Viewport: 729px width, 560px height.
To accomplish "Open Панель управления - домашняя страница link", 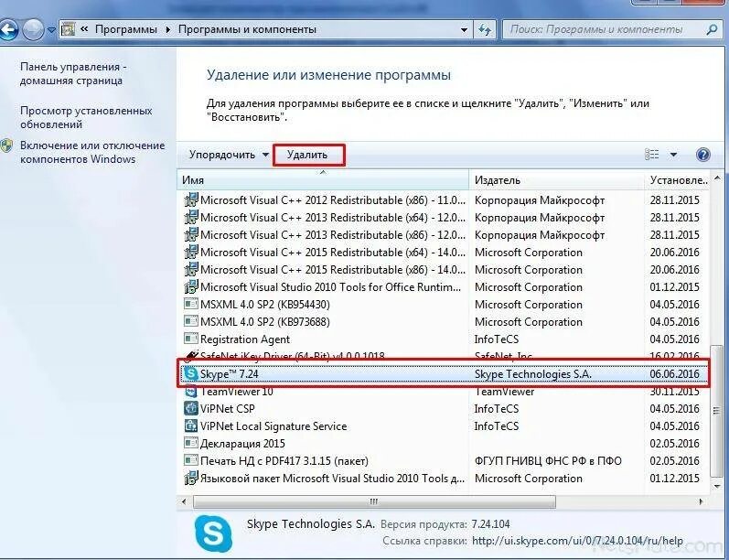I will coord(73,73).
